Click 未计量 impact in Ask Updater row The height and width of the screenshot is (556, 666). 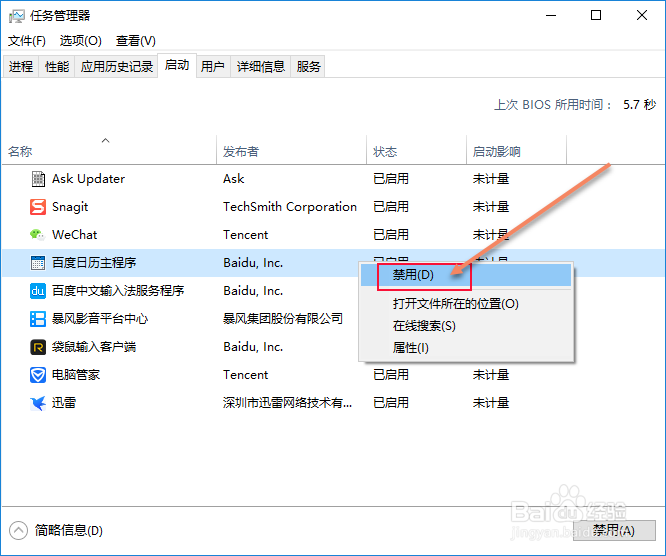(491, 179)
